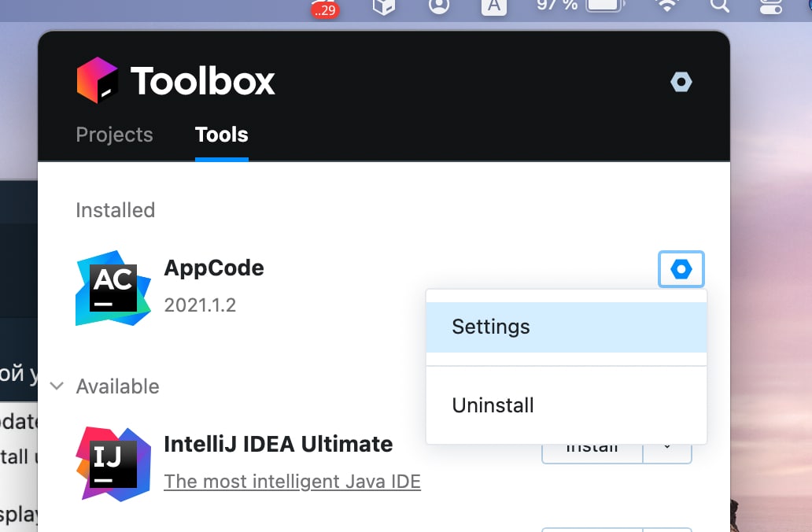Open Toolbox settings hexagon icon in header
The width and height of the screenshot is (812, 532).
tap(681, 82)
